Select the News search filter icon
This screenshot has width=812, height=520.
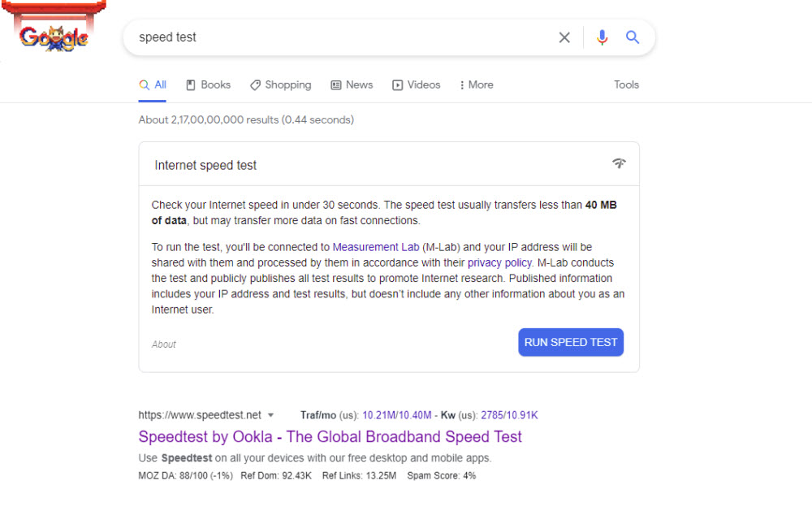click(335, 84)
